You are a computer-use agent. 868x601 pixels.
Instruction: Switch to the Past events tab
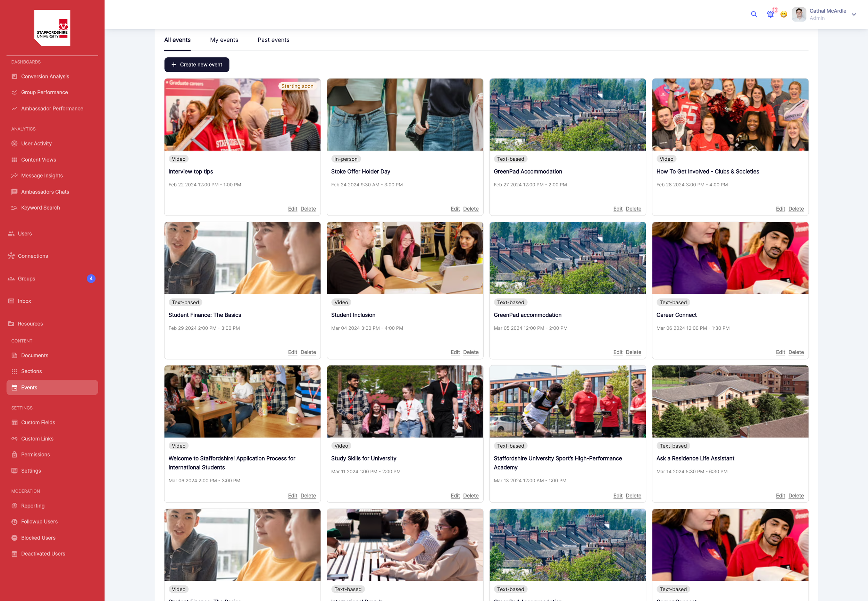[x=273, y=40]
